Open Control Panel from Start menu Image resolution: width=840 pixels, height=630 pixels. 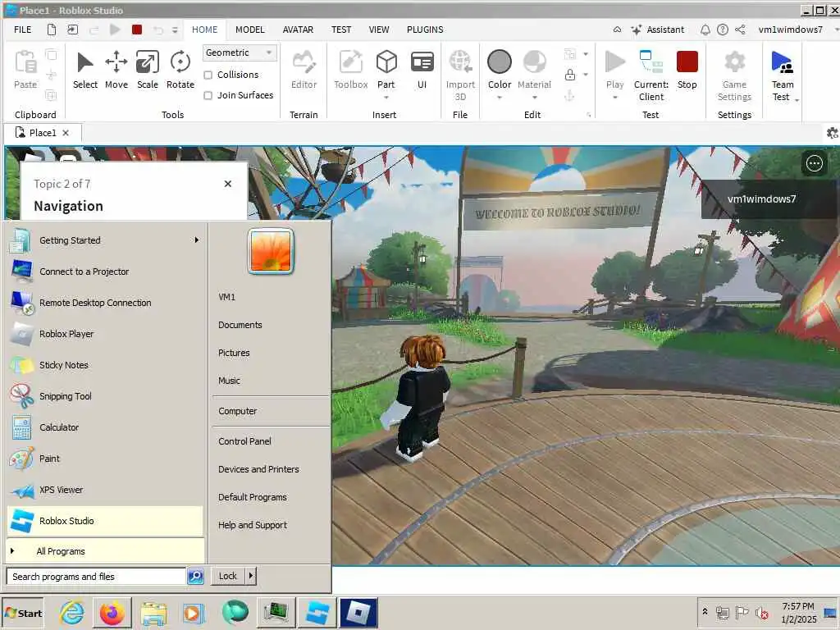point(244,441)
